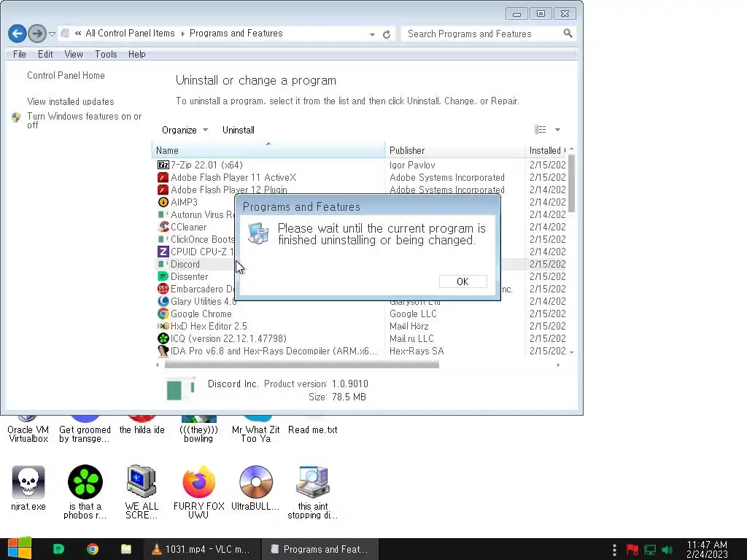Click the Programs and Feat... taskbar button
Image resolution: width=747 pixels, height=560 pixels.
[321, 549]
